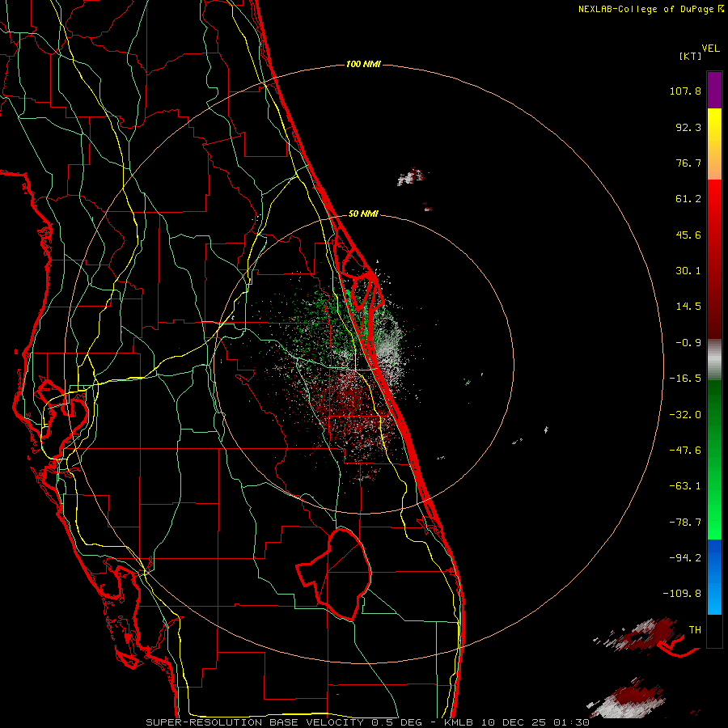
Task: Click the TH legend label
Action: coord(695,629)
